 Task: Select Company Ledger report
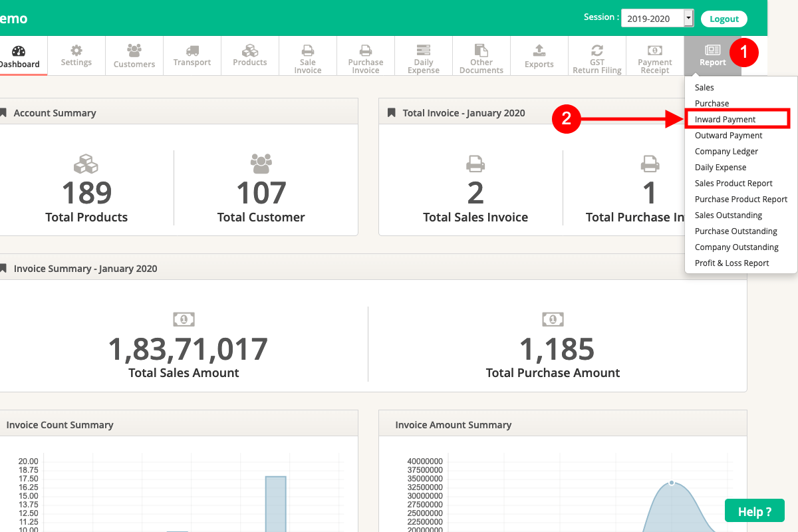point(726,151)
